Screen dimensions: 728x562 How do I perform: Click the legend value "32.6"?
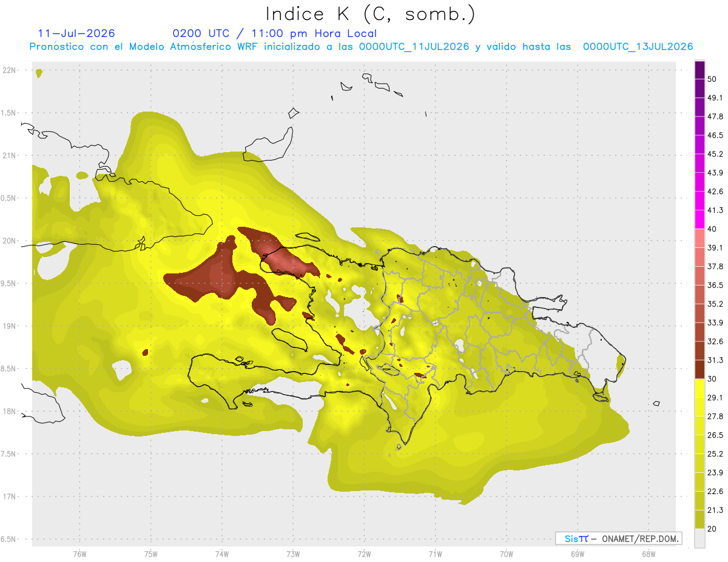tap(715, 341)
